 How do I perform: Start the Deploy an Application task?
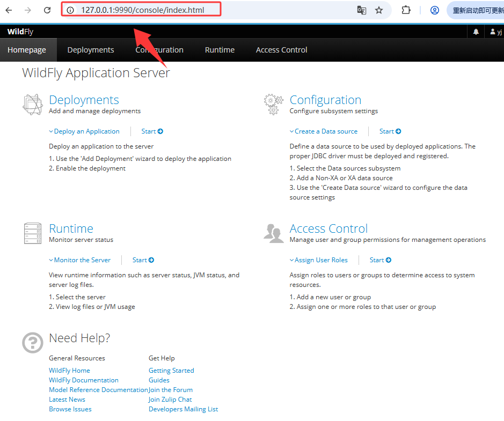152,131
